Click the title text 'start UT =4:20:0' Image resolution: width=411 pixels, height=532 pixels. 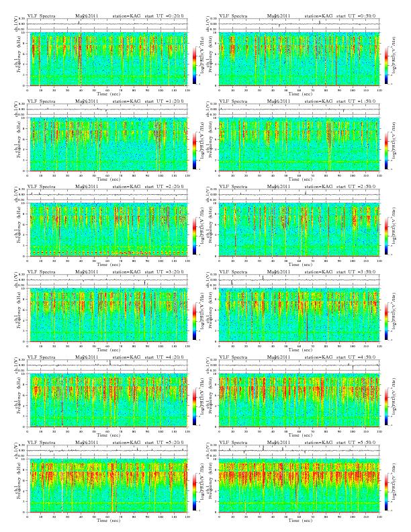click(165, 357)
